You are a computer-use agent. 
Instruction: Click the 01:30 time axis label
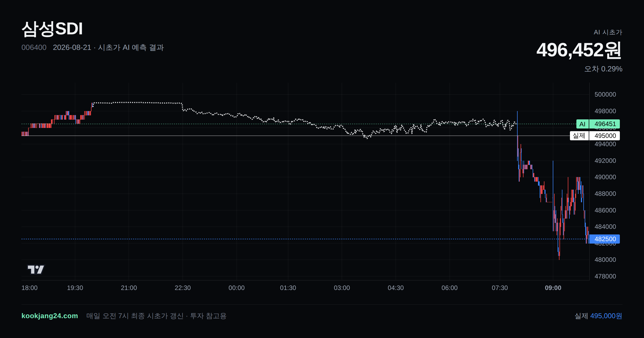click(x=288, y=288)
